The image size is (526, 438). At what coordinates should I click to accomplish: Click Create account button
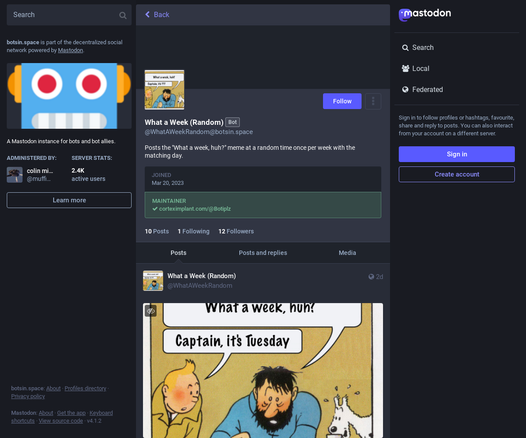click(457, 174)
